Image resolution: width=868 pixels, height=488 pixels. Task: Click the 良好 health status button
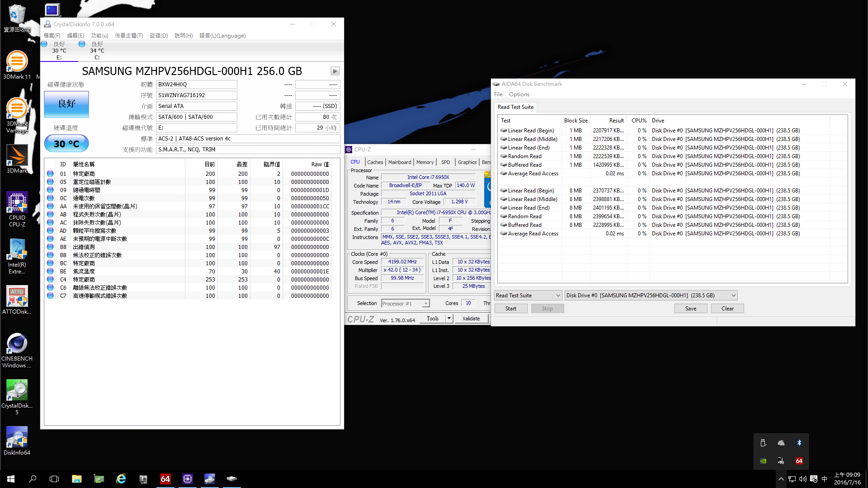(66, 104)
